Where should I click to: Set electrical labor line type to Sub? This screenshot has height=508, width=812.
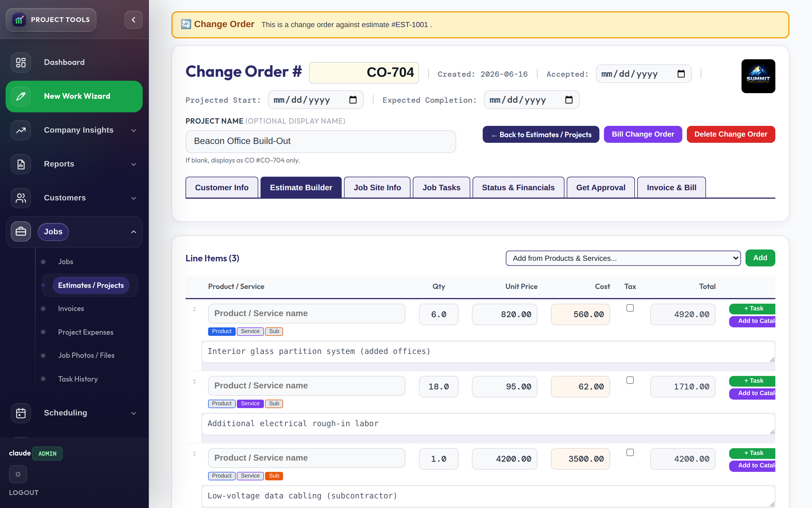[274, 404]
